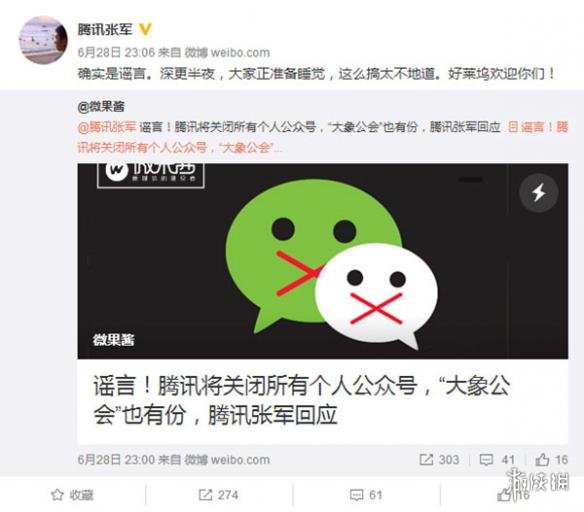Click the yellow V verified badge
Image resolution: width=584 pixels, height=512 pixels.
145,29
